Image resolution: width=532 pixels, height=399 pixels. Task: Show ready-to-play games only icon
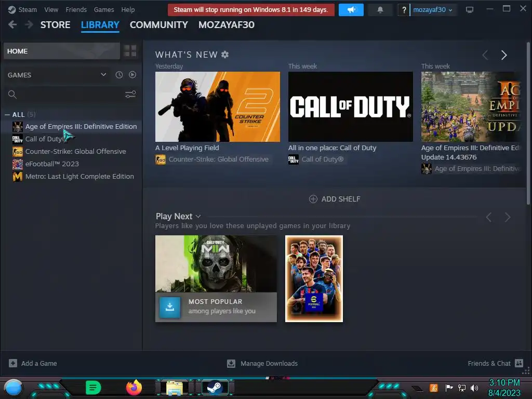pos(132,75)
